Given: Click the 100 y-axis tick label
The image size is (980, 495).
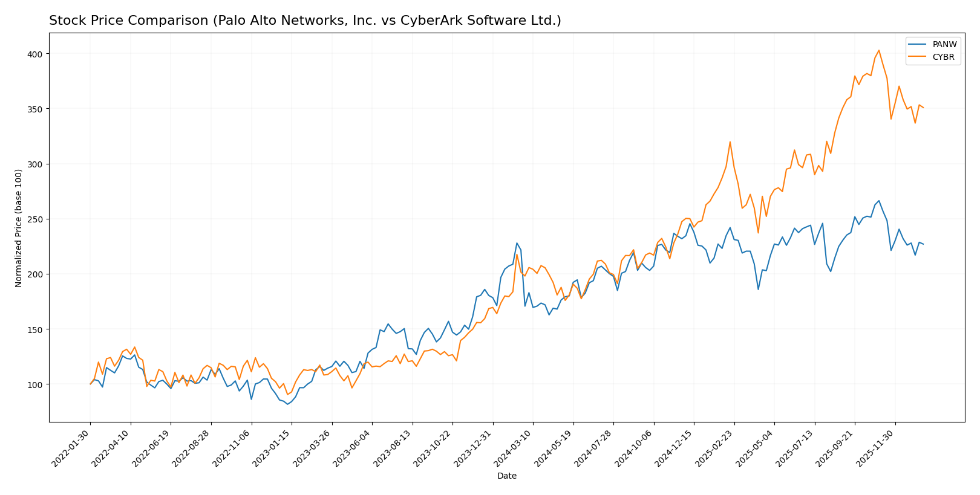Looking at the screenshot, I should (35, 384).
